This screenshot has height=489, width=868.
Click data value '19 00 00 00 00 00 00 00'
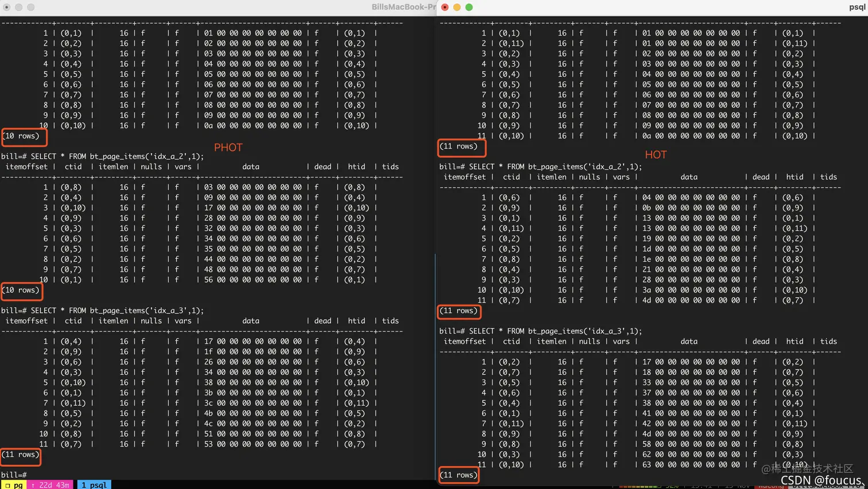point(691,238)
